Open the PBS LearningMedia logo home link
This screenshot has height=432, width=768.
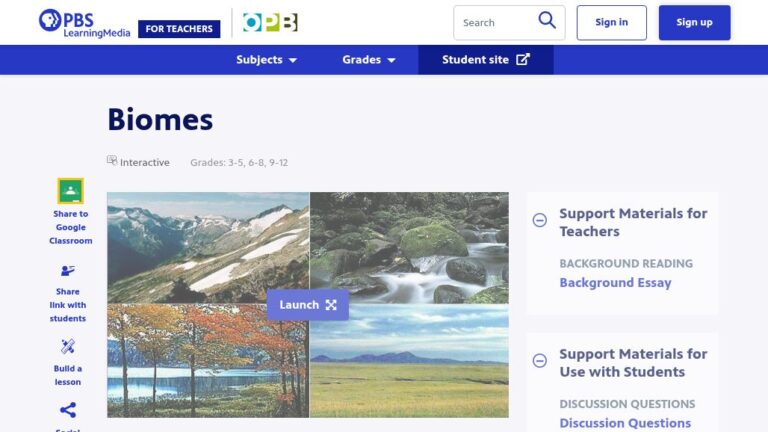coord(84,23)
